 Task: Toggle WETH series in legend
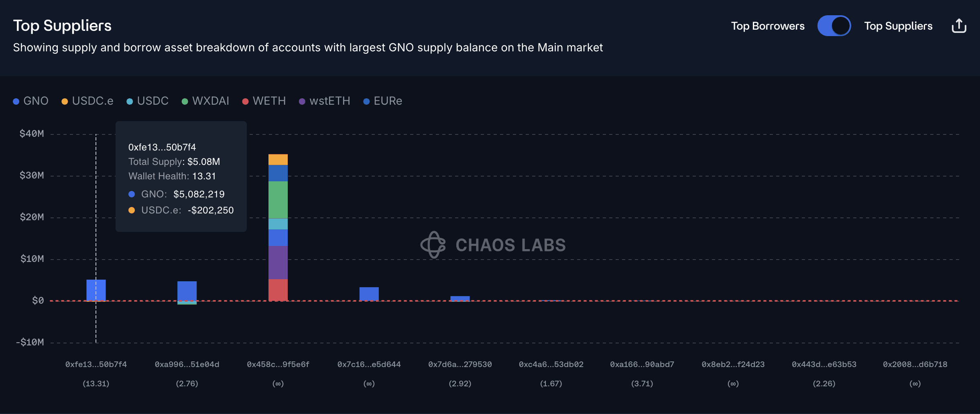click(x=264, y=101)
